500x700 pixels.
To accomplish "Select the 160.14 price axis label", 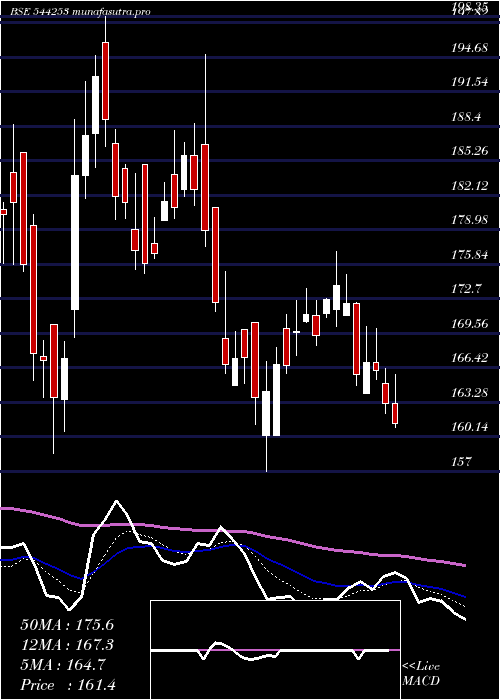I will click(470, 427).
